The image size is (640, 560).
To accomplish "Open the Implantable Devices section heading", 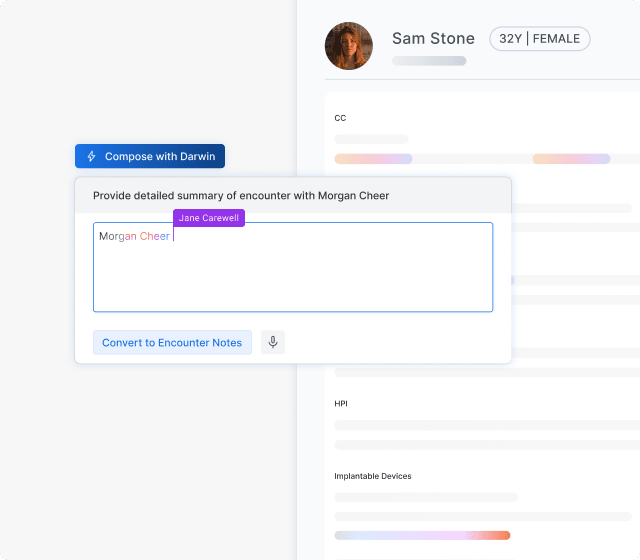I will click(372, 476).
